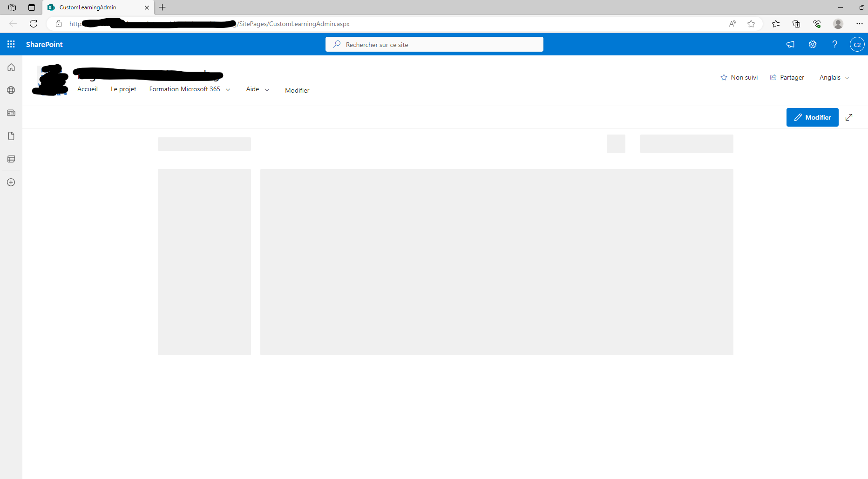Open the Microsoft 365 app launcher waffle

pyautogui.click(x=11, y=44)
